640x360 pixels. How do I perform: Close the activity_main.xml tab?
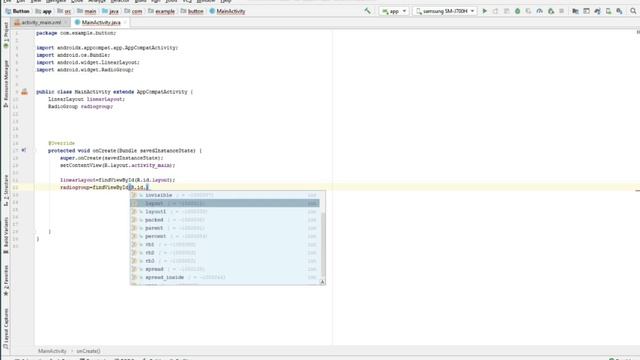(66, 22)
